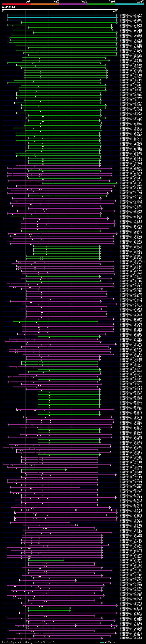This screenshot has height=644, width=146.
Task: Open hit UniRef100_Q9SBM9
Action: point(131,20)
